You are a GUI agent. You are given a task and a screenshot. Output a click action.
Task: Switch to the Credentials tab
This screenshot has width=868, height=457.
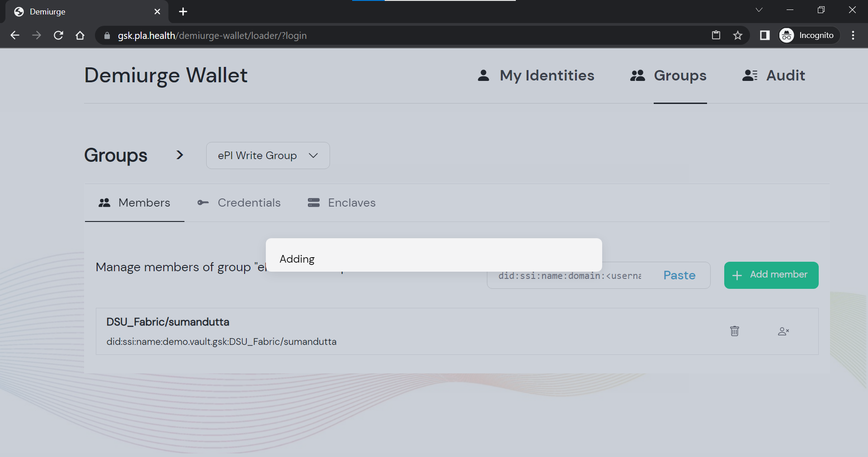(x=249, y=203)
